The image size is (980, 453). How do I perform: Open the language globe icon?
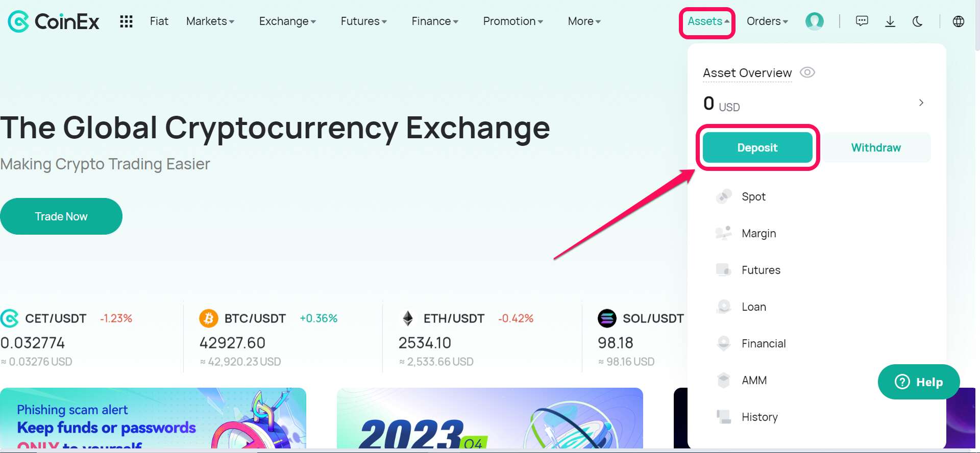(x=959, y=21)
